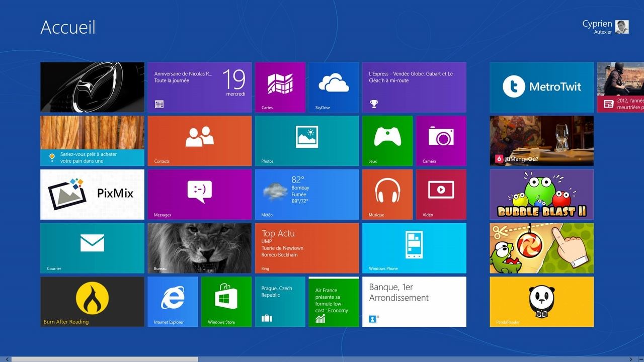This screenshot has width=644, height=362.
Task: Open the Météo weather tile for Bombay
Action: pos(307,195)
